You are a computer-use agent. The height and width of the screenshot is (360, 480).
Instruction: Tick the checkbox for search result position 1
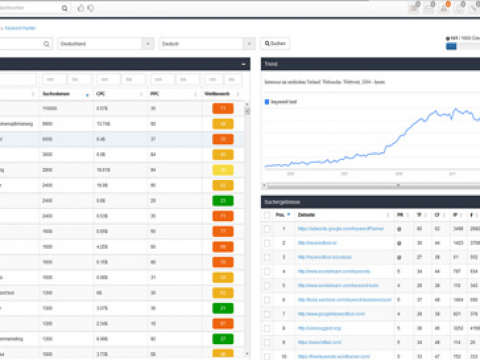(267, 229)
